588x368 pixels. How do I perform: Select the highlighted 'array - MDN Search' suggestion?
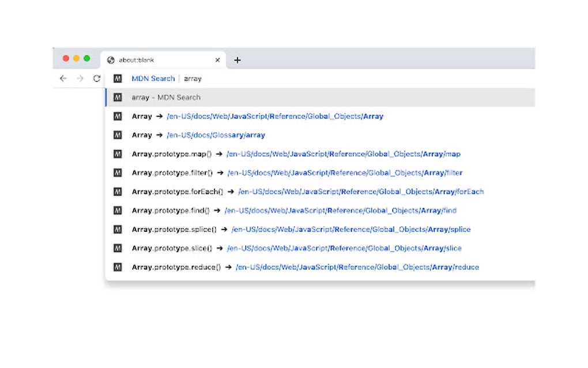165,97
